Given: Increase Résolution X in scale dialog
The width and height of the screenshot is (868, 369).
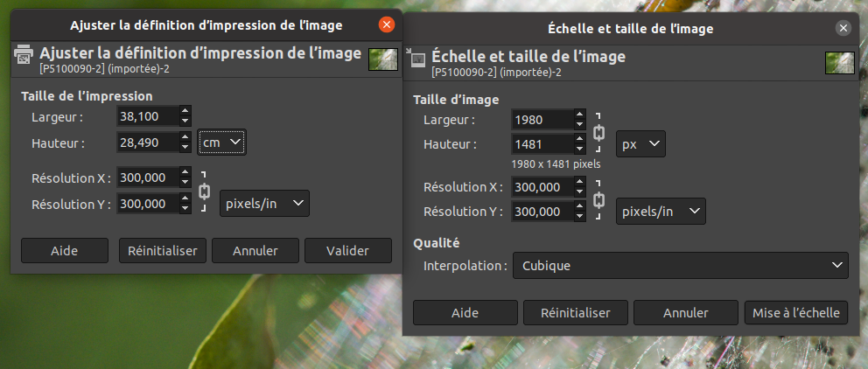Looking at the screenshot, I should 579,181.
